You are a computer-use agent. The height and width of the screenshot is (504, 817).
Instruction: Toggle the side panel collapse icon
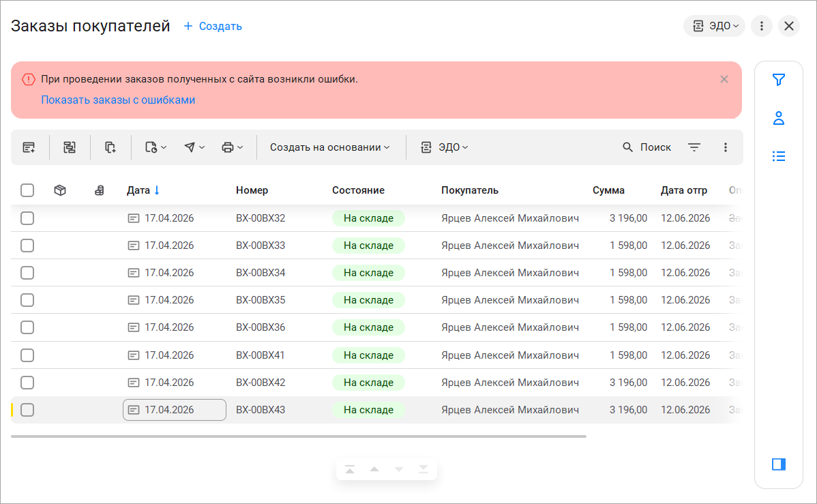point(778,464)
